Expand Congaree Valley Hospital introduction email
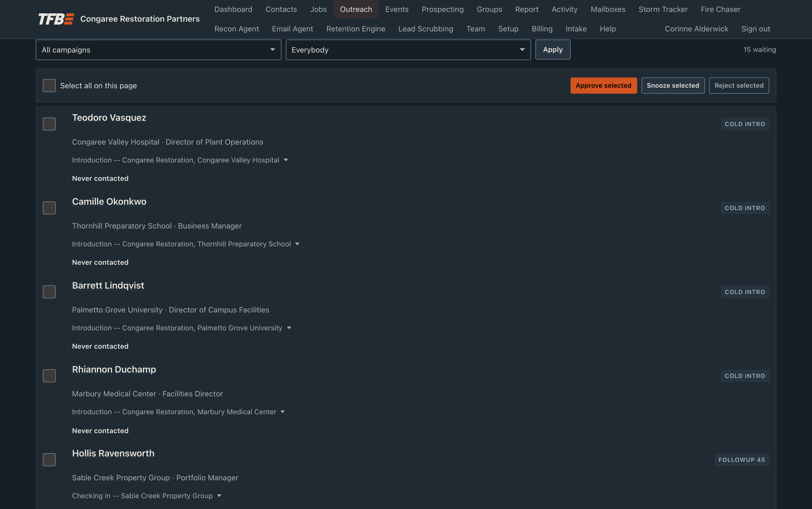The width and height of the screenshot is (812, 509). (x=286, y=160)
